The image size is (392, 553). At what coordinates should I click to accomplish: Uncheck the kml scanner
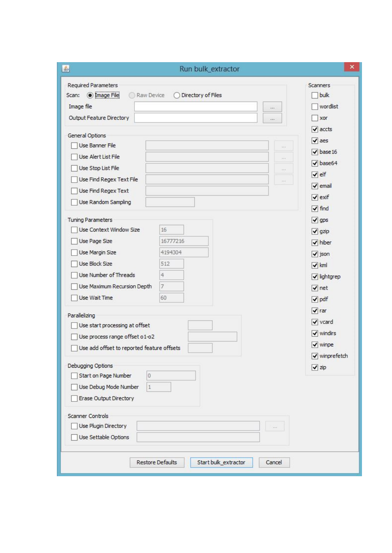pyautogui.click(x=315, y=265)
